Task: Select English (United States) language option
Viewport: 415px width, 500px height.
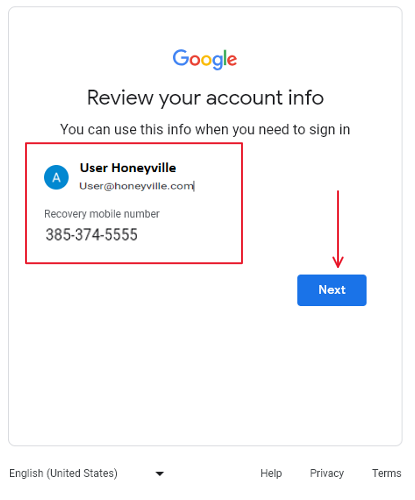Action: (x=63, y=473)
